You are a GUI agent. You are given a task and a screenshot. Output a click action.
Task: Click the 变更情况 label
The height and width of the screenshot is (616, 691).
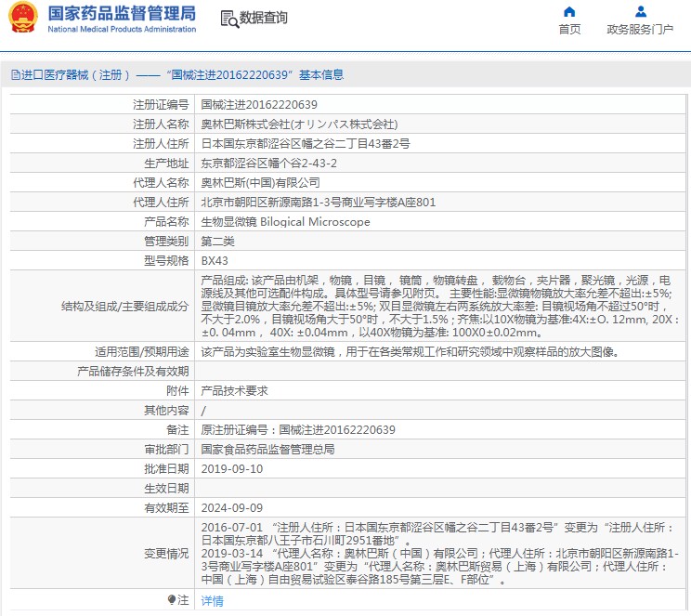(x=166, y=554)
